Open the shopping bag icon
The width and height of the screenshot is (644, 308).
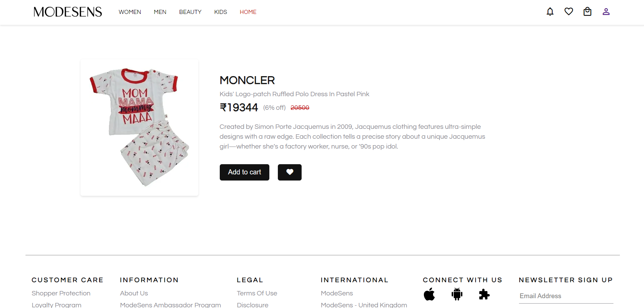[587, 12]
